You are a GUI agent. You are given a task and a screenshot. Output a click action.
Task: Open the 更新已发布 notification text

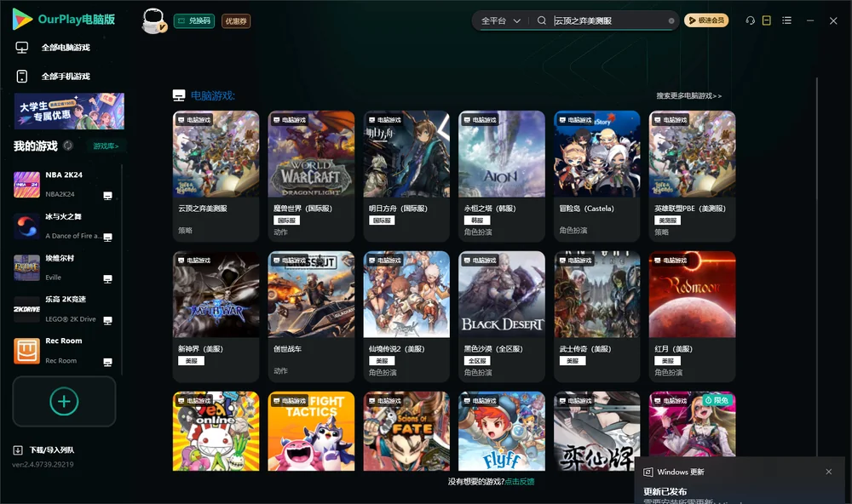click(665, 491)
